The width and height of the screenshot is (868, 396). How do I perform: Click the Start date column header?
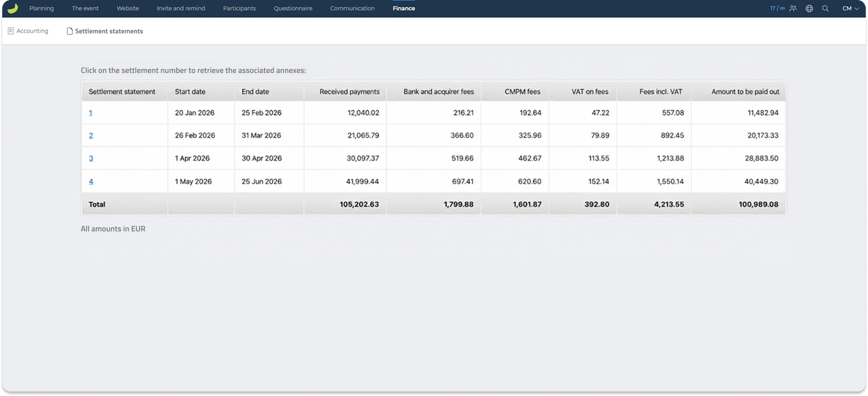coord(190,92)
